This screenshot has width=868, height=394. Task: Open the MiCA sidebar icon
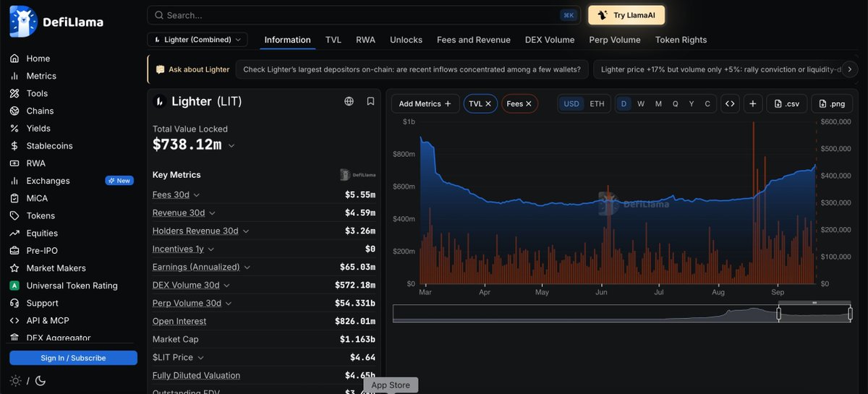pyautogui.click(x=14, y=198)
